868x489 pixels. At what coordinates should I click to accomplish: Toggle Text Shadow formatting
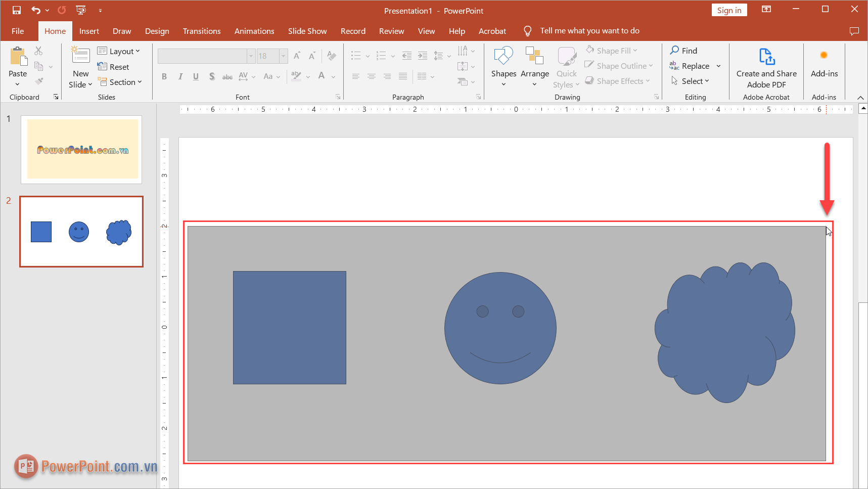click(212, 76)
